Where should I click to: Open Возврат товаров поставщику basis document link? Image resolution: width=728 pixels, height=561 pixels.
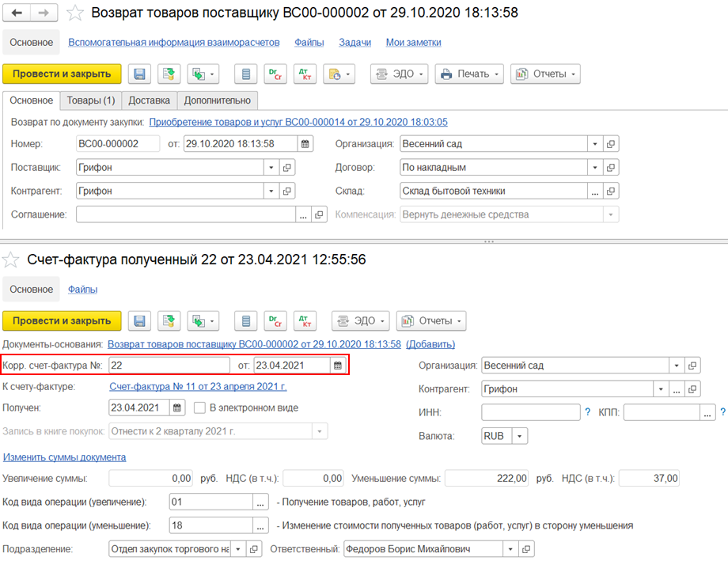pos(255,344)
